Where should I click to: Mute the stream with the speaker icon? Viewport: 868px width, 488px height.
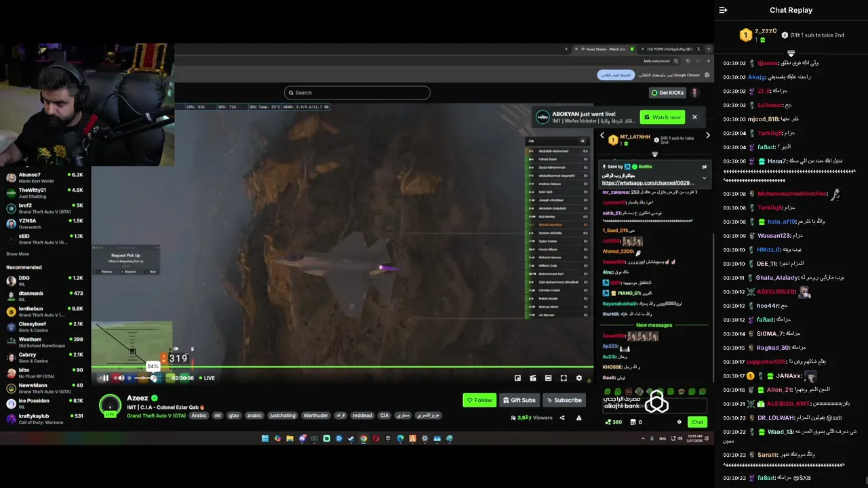coord(121,378)
